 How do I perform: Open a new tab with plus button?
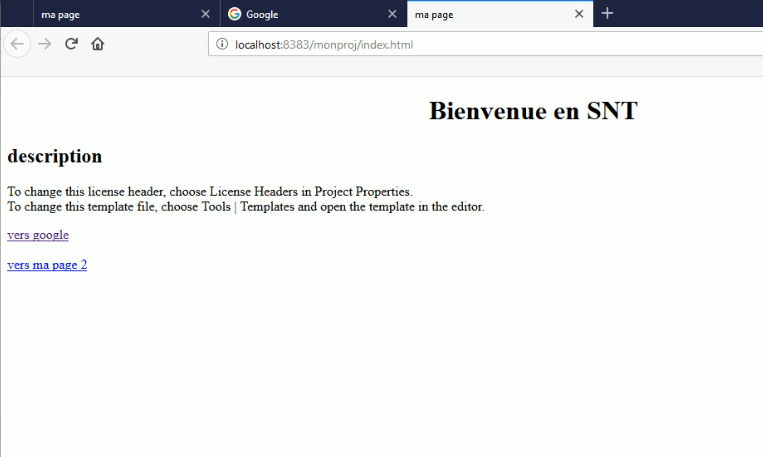pyautogui.click(x=607, y=14)
